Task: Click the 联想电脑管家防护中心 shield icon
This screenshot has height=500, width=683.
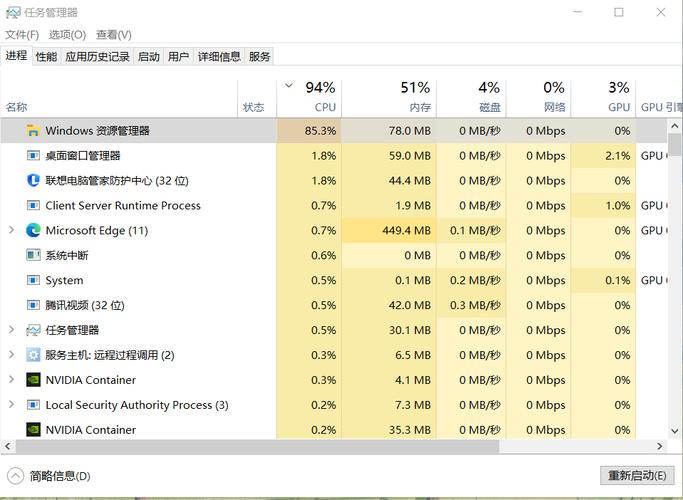Action: [33, 180]
